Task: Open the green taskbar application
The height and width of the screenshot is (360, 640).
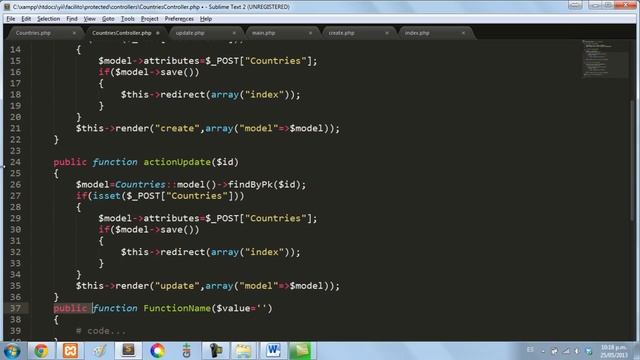Action: click(x=301, y=351)
